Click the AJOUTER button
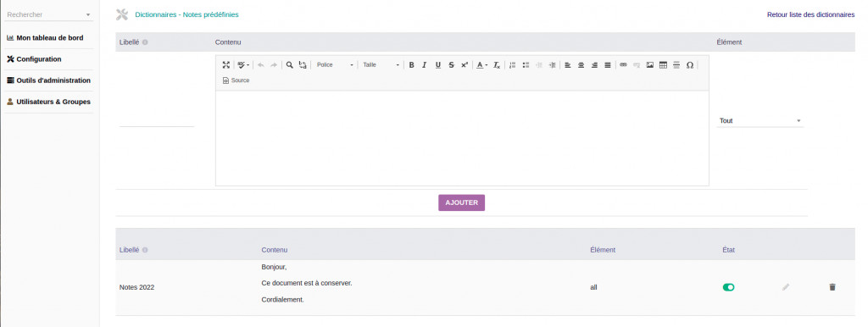The height and width of the screenshot is (327, 868). coord(462,202)
